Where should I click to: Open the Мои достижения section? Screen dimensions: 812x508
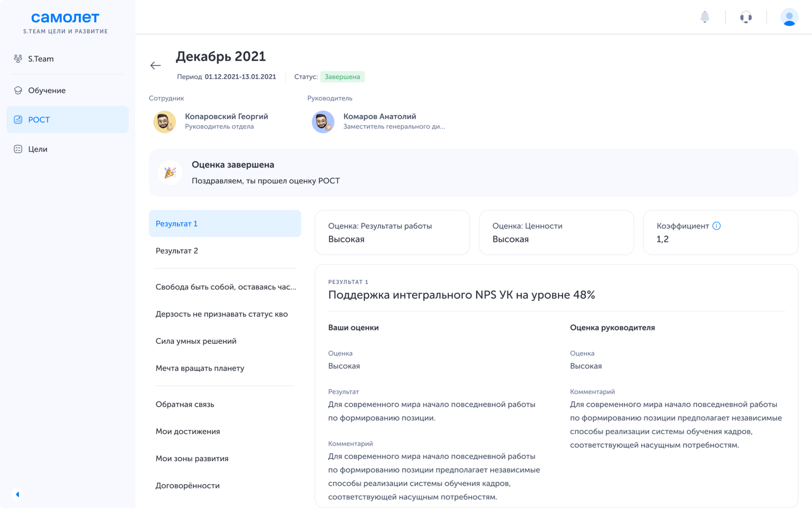coord(188,432)
